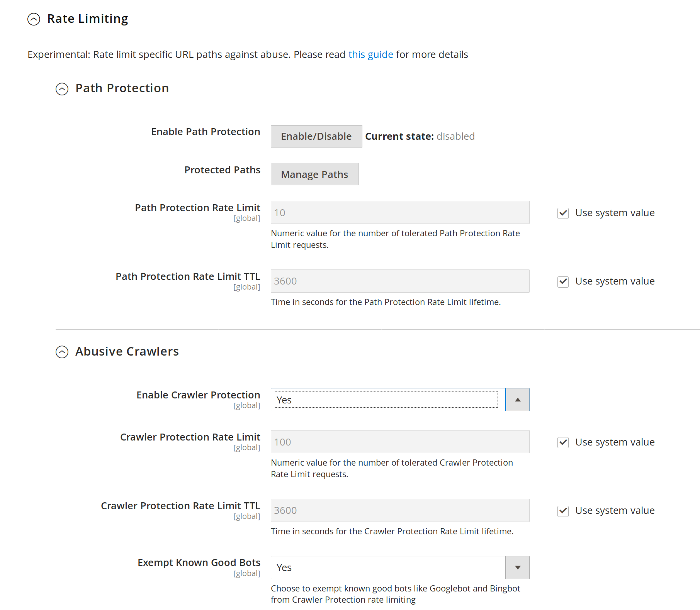Click the Crawler Protection Rate Limit field
Viewport: 700px width, 610px height.
pos(400,442)
